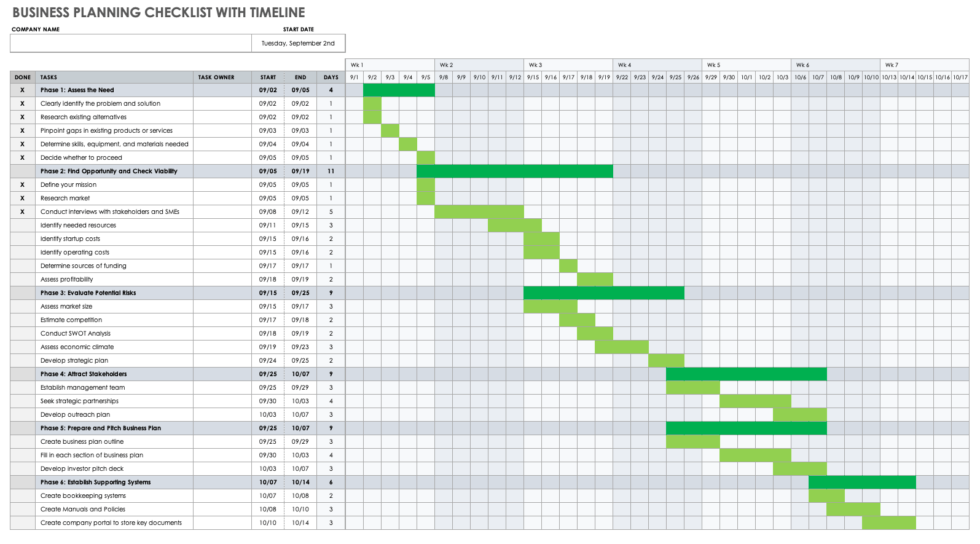Screen dimensions: 980x544
Task: Click the 'Create business plan outline' task name
Action: [x=82, y=442]
